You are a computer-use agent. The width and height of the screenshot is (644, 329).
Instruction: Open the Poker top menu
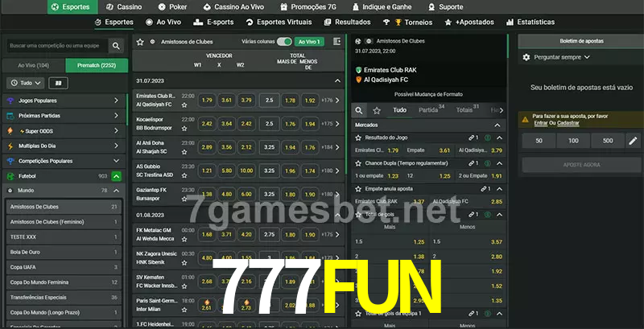click(x=173, y=7)
